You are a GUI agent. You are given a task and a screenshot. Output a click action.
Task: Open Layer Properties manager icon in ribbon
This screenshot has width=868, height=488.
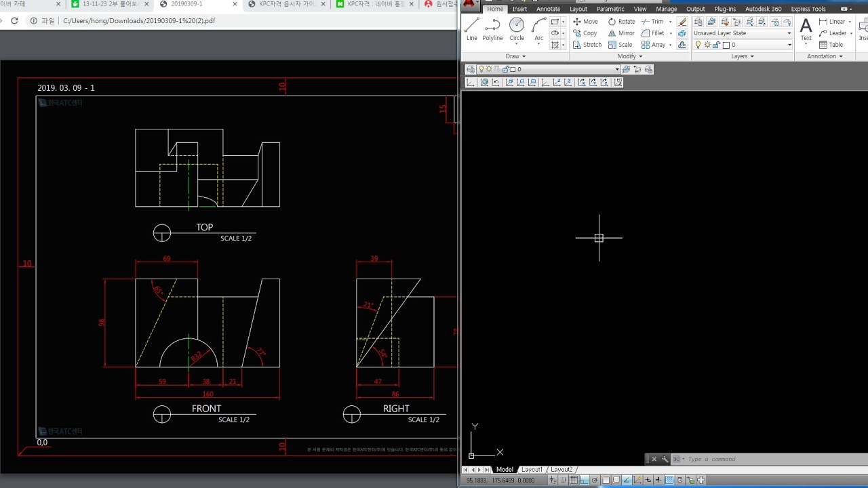[x=698, y=22]
